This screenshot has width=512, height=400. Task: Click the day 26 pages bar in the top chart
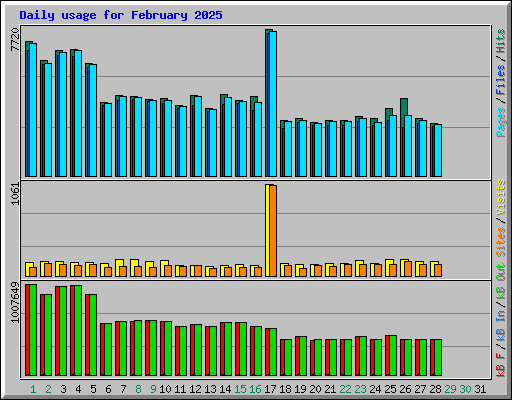pyautogui.click(x=408, y=146)
